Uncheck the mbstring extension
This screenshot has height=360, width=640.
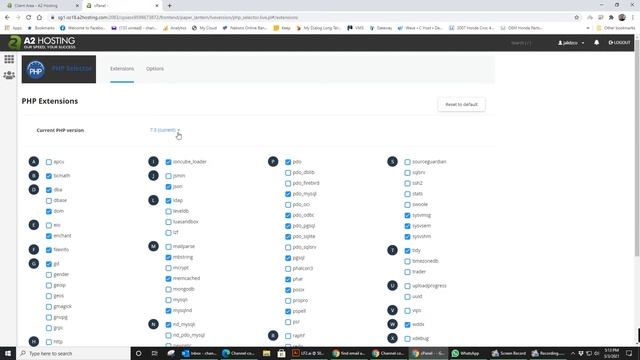click(x=169, y=258)
